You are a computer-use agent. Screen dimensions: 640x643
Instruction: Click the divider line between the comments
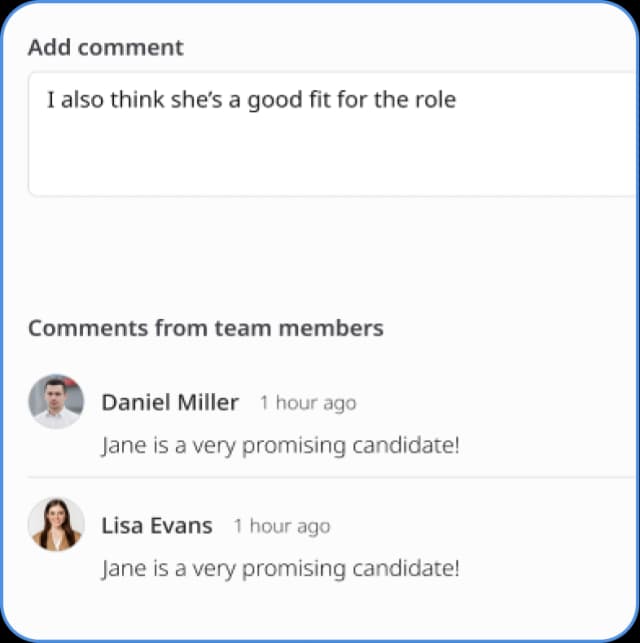click(330, 477)
